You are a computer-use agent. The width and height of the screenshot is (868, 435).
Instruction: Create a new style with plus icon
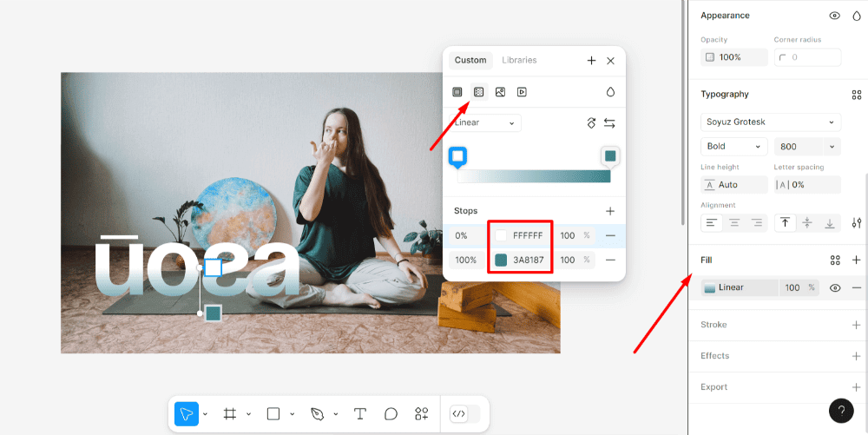(591, 61)
